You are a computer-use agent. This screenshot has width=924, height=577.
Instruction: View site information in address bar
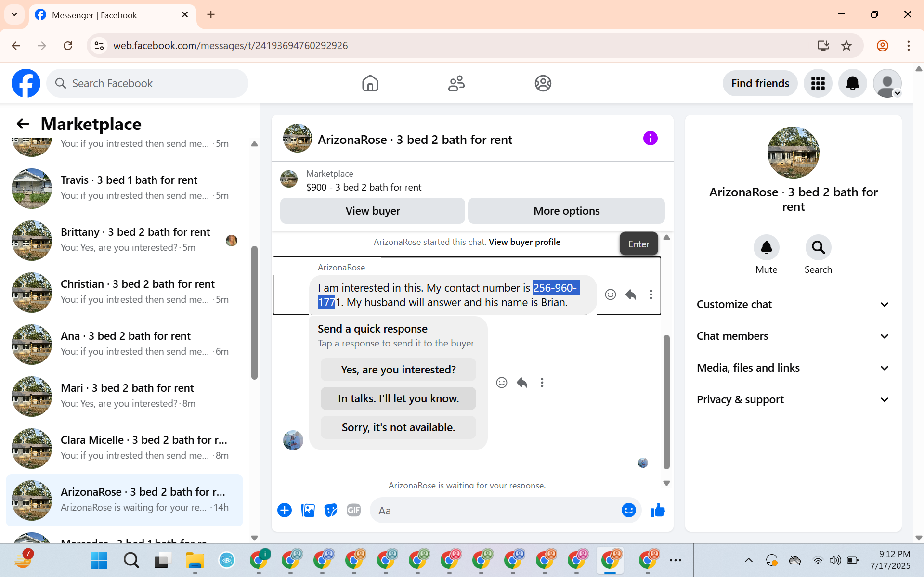[99, 46]
